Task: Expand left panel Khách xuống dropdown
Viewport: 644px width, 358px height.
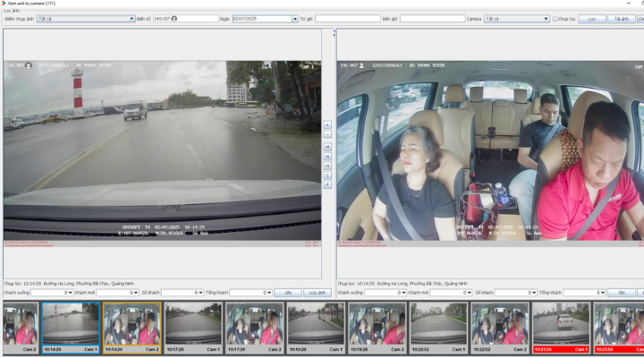Action: click(71, 293)
